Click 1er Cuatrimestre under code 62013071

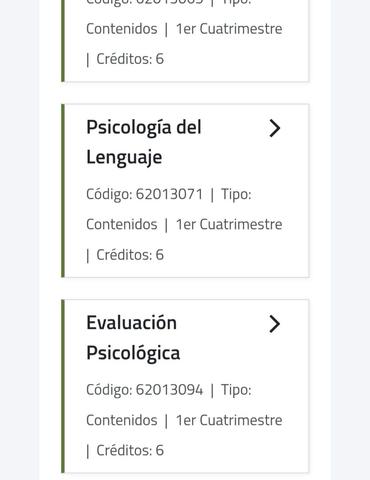(x=229, y=225)
